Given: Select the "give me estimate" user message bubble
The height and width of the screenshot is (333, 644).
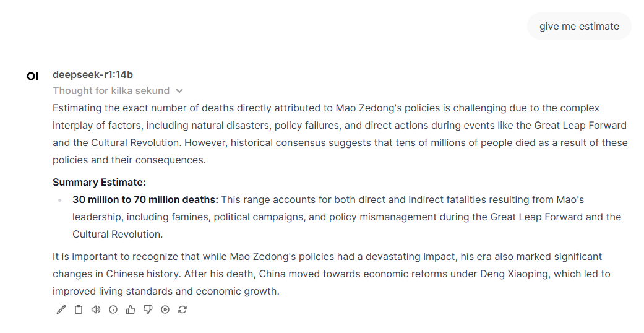Looking at the screenshot, I should [579, 27].
